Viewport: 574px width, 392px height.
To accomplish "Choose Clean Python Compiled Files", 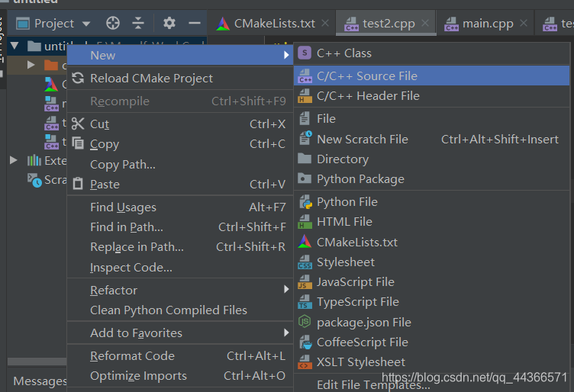I will (180, 310).
